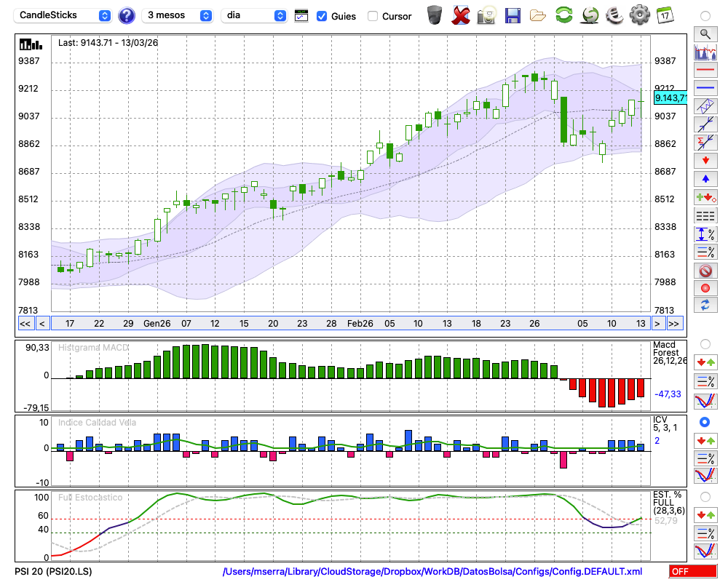Select the Macd Forest panel radio button

(705, 343)
